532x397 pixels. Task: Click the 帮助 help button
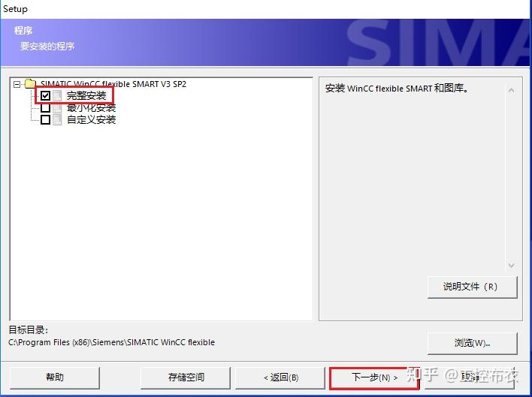[55, 377]
